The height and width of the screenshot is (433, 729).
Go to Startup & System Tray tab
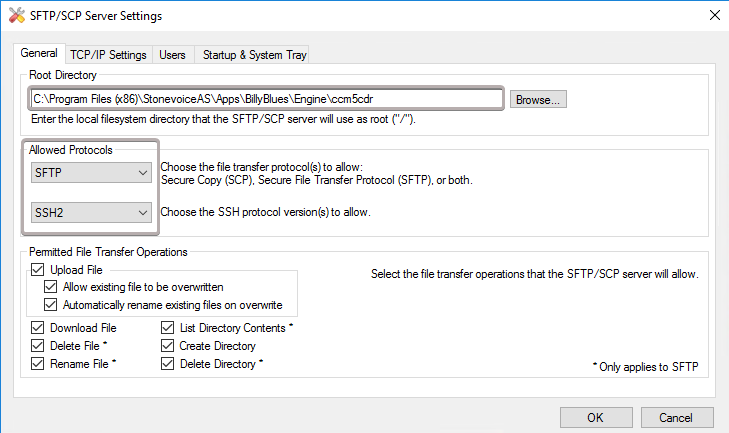[254, 54]
